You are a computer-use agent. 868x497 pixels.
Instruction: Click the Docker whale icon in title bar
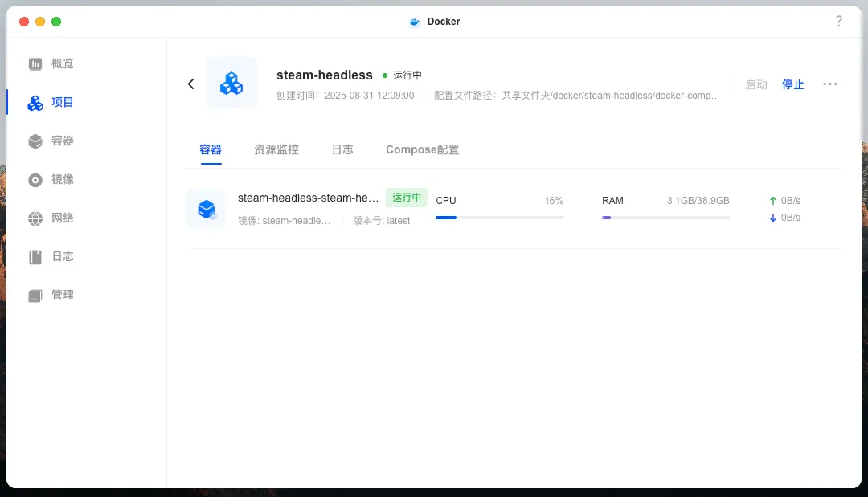[x=415, y=22]
